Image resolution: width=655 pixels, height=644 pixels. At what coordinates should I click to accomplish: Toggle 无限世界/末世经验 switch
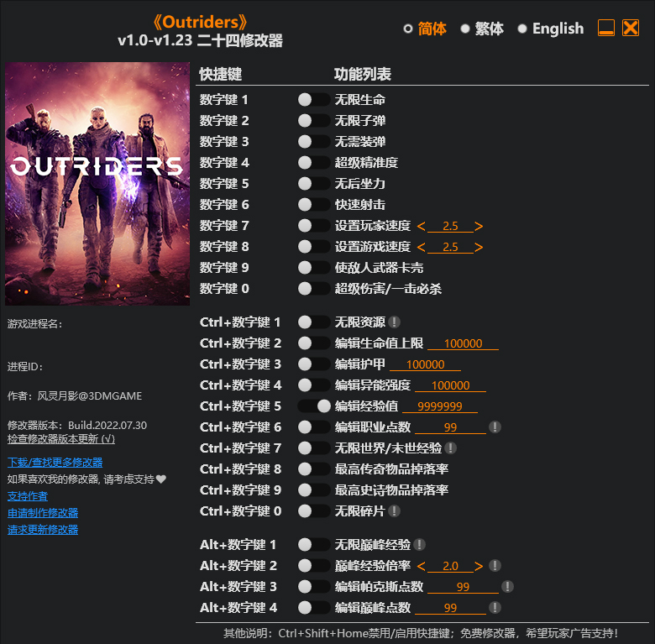314,448
